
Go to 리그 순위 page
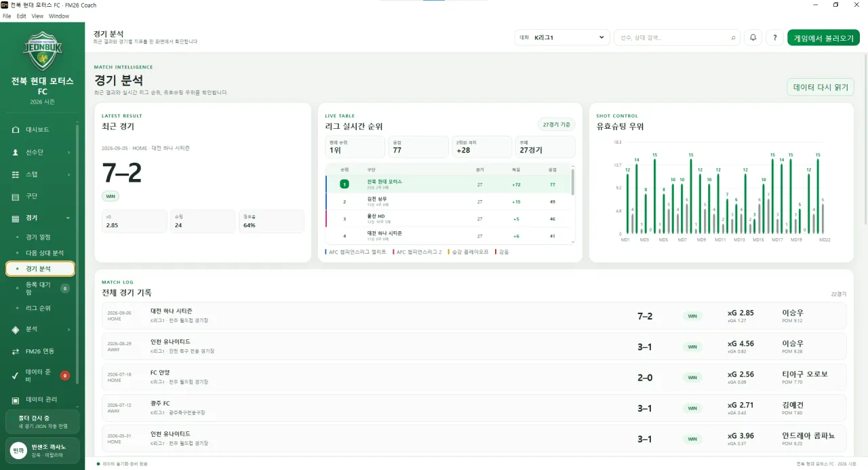(x=40, y=308)
